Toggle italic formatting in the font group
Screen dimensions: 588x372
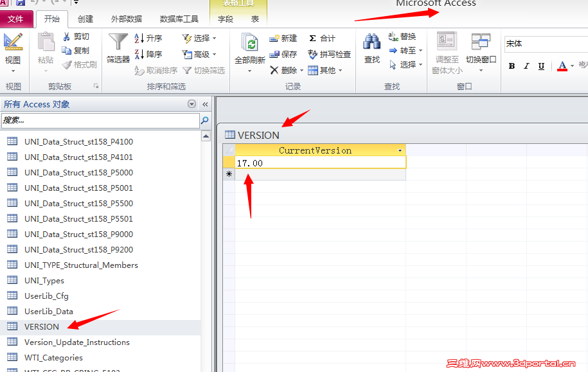click(x=525, y=66)
